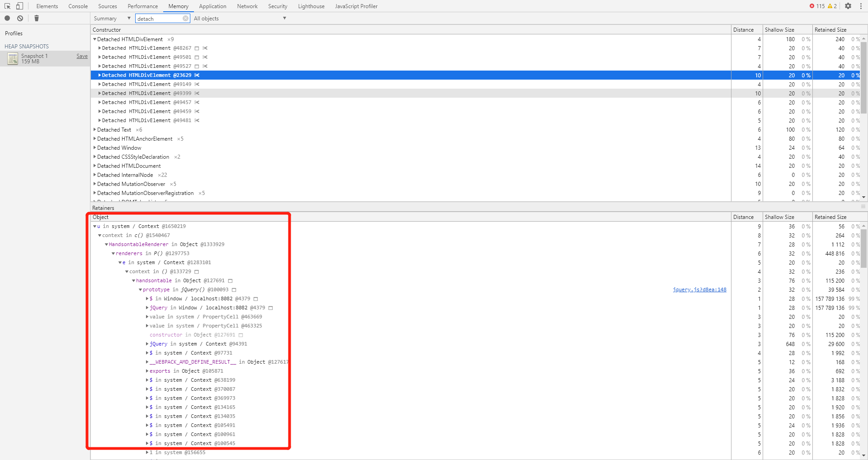Viewport: 868px width, 460px height.
Task: Click the detached-node icon beside @49149
Action: tap(197, 84)
